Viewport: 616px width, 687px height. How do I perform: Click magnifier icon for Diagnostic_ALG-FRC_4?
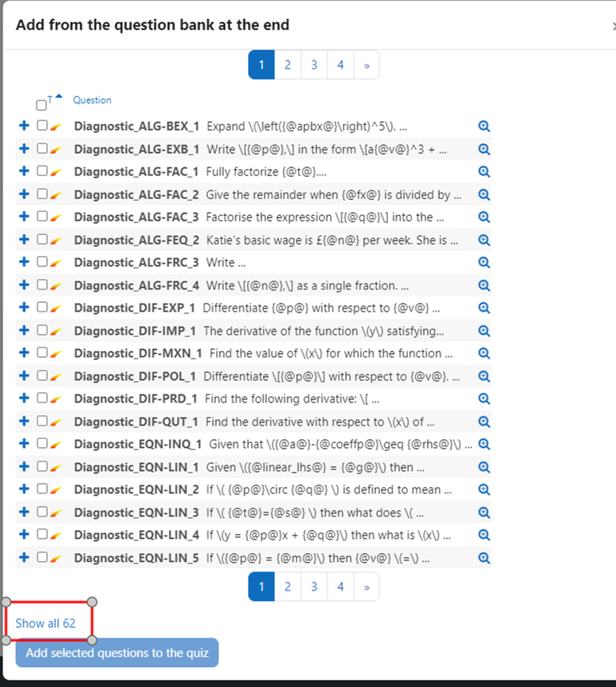(484, 285)
